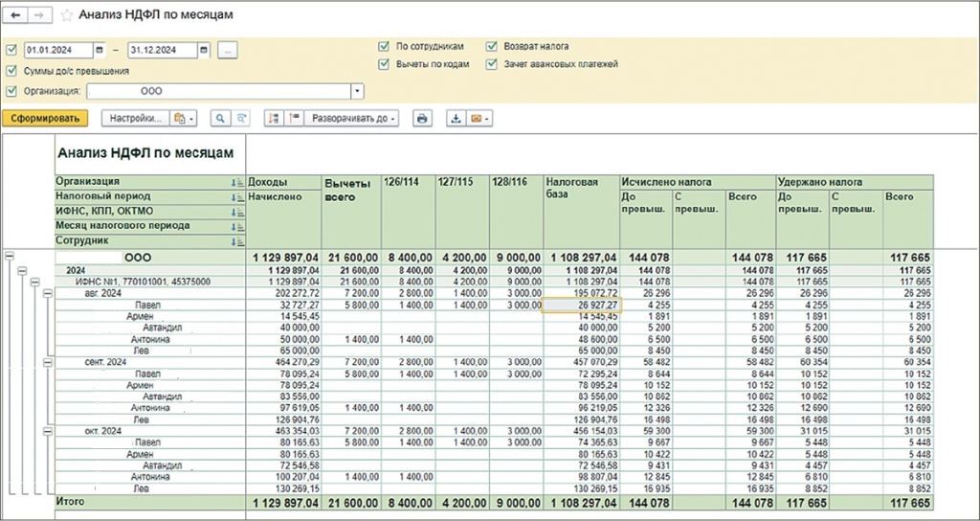Click the Итого row label
The image size is (980, 521).
point(70,502)
